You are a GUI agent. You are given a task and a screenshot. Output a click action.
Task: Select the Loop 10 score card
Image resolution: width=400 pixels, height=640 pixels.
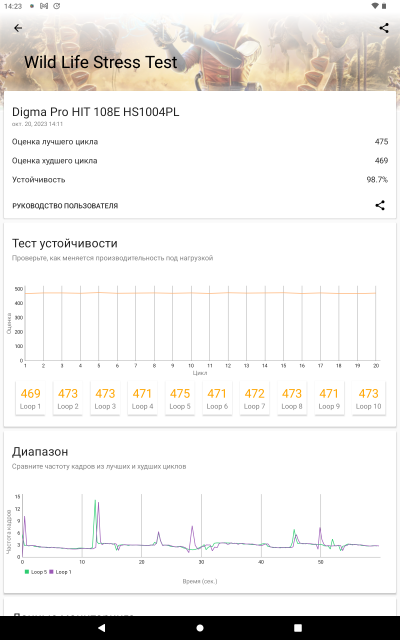click(x=369, y=398)
